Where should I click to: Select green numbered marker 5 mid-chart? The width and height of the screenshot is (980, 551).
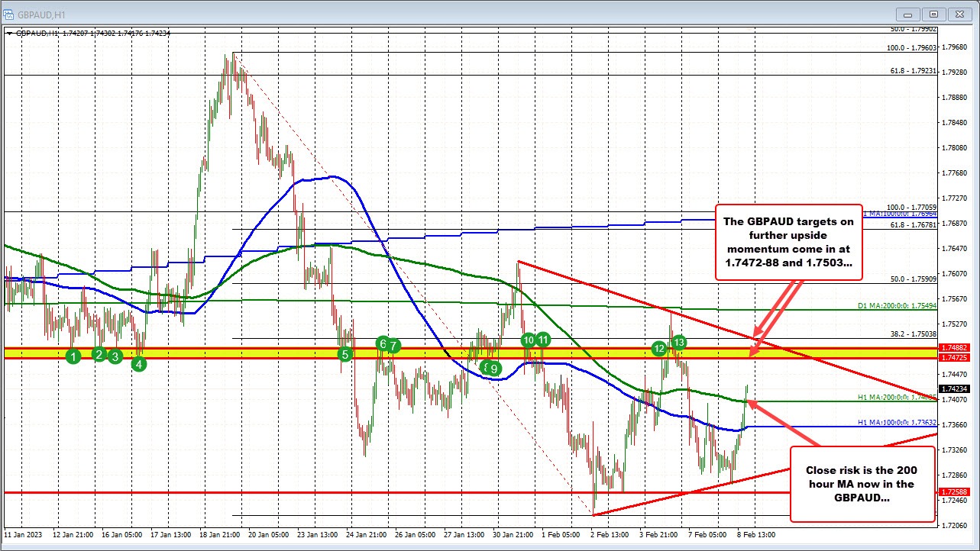coord(344,354)
